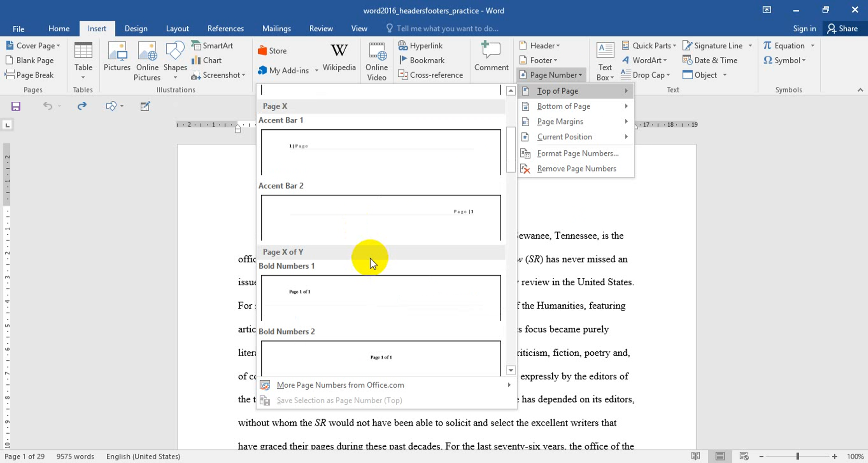Insert Pictures from file

click(117, 57)
